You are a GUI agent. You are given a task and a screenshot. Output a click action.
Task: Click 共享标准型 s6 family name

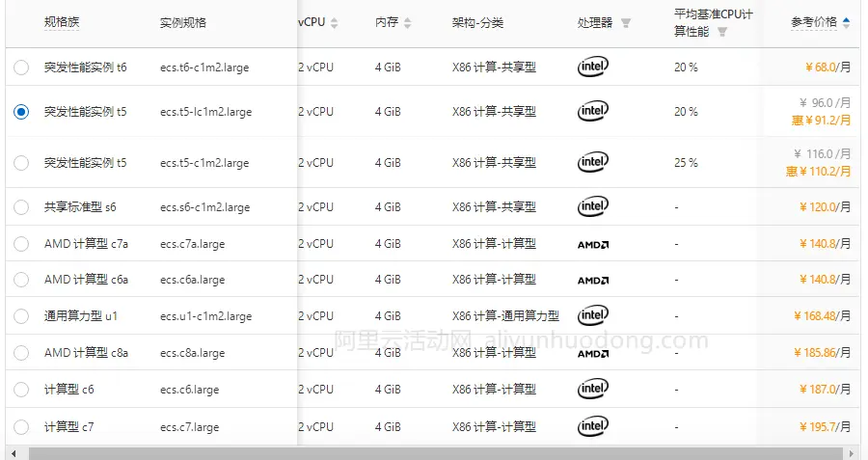[80, 207]
